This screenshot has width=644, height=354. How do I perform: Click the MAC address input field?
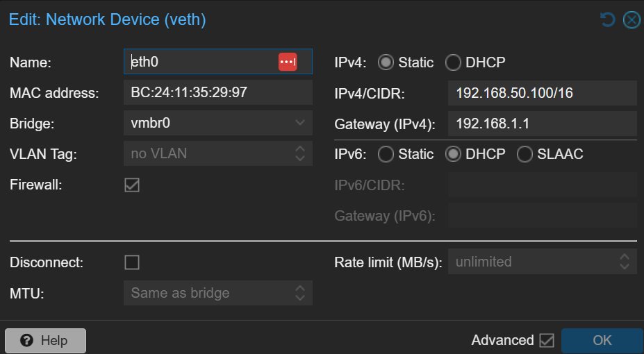pos(218,92)
